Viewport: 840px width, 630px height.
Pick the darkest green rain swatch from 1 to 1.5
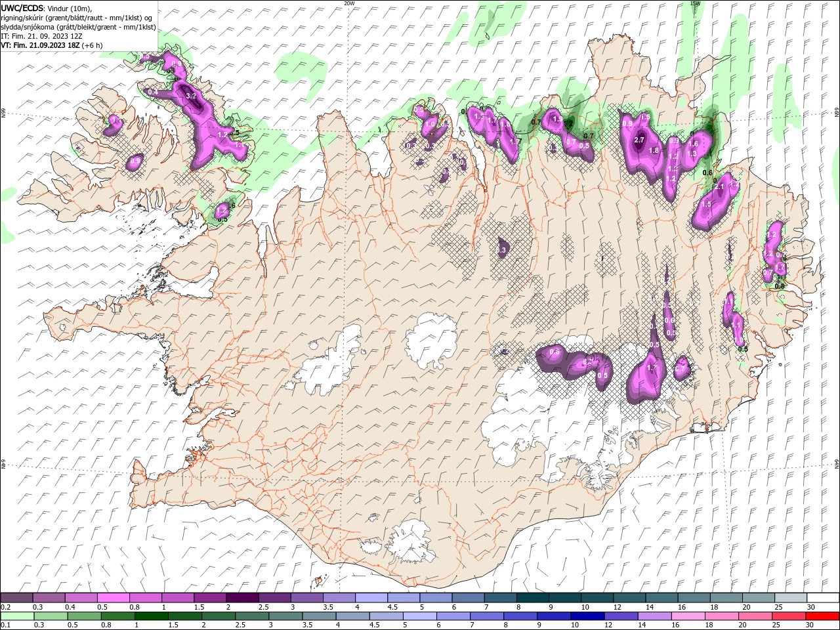(x=152, y=616)
